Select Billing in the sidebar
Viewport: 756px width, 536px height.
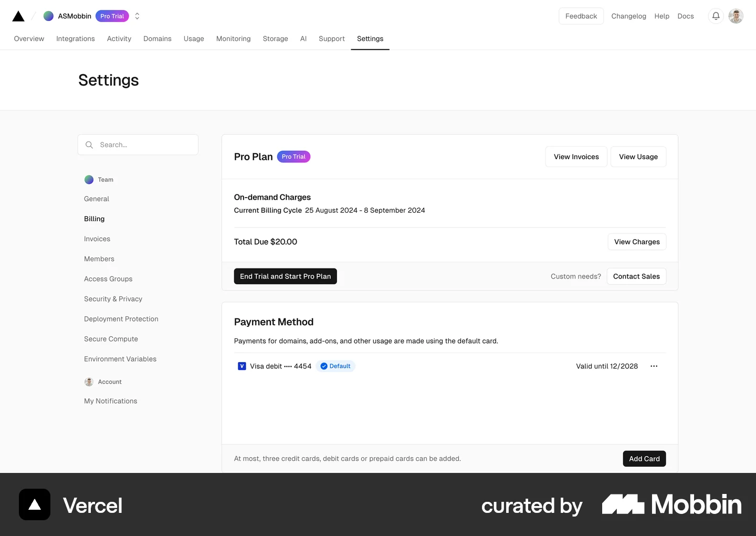[x=94, y=219]
